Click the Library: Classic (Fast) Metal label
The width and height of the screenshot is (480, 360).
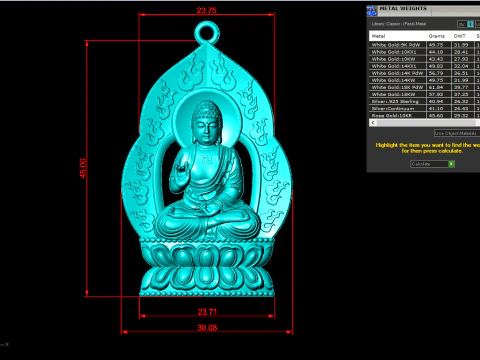399,24
